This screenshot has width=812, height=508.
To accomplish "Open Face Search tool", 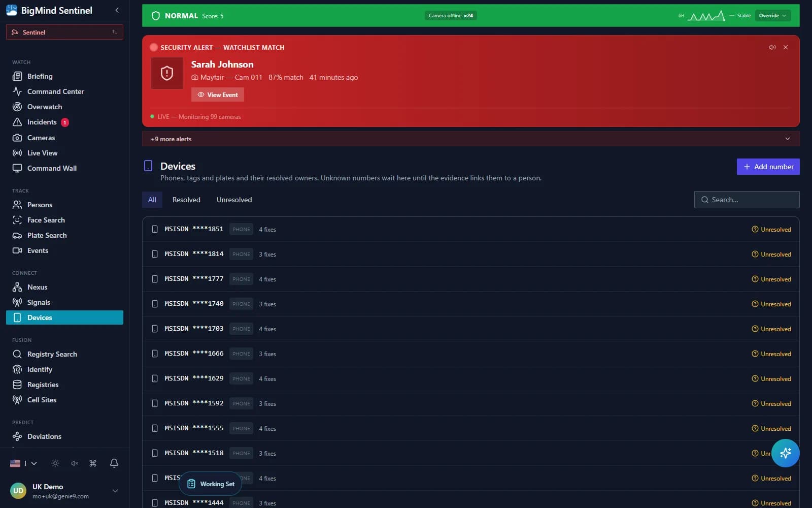I will (x=64, y=220).
